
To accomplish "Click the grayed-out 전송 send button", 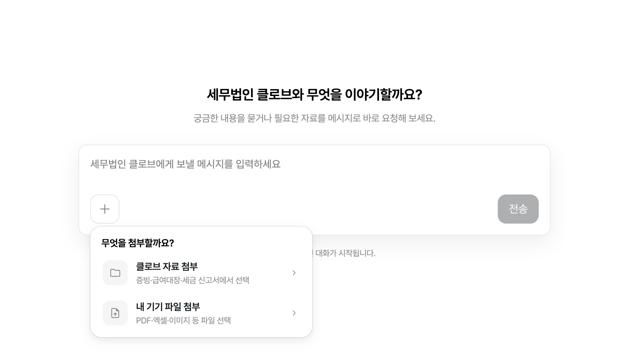I will pyautogui.click(x=518, y=209).
